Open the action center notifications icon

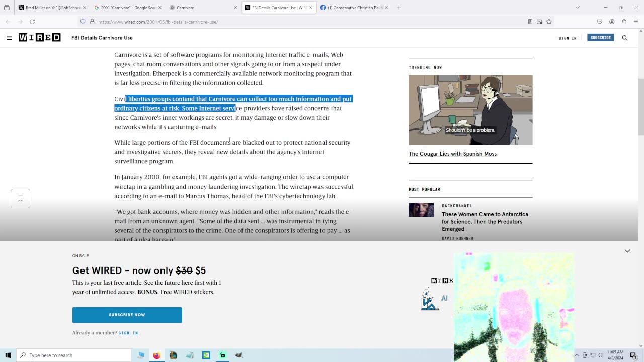click(633, 355)
